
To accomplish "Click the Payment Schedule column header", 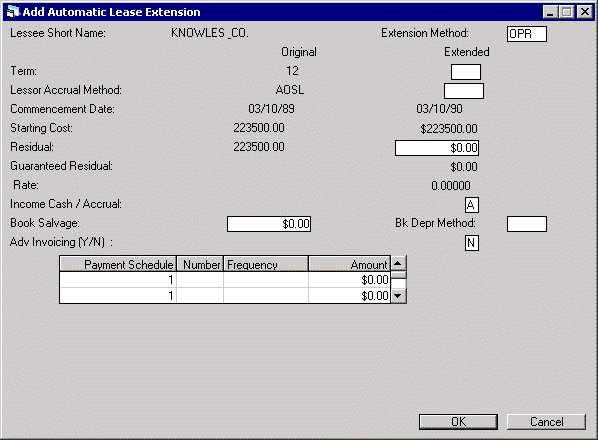I will [118, 264].
